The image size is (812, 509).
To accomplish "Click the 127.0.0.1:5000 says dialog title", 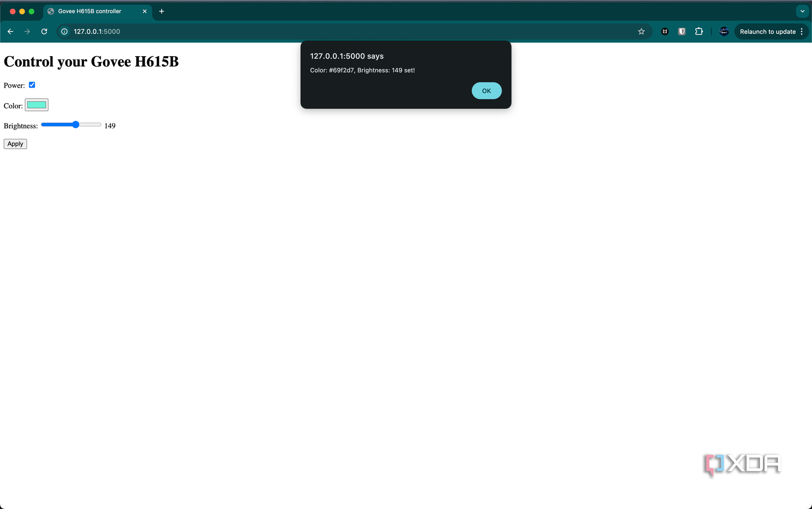I will pos(347,56).
